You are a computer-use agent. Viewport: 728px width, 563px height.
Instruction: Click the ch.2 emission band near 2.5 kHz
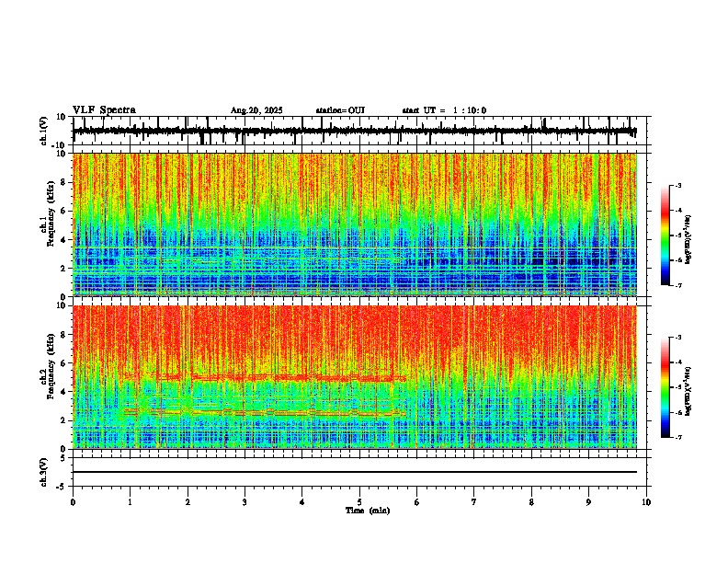(265, 412)
